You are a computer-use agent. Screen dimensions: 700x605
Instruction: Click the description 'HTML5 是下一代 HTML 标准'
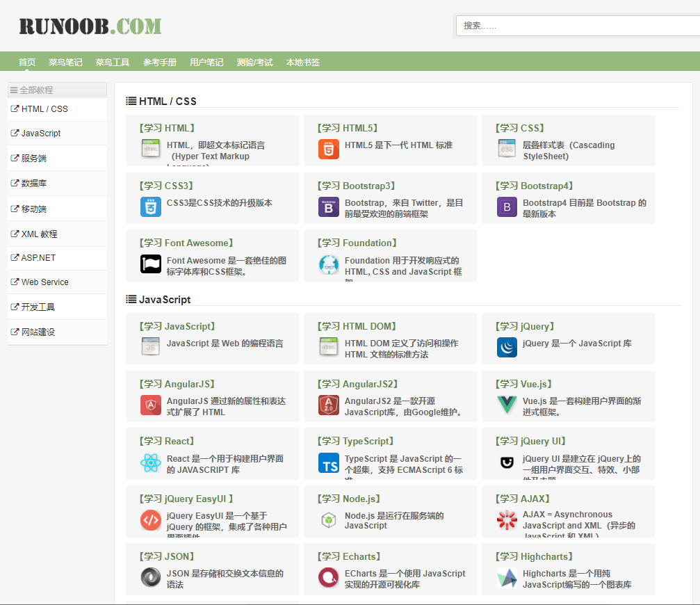(x=399, y=145)
